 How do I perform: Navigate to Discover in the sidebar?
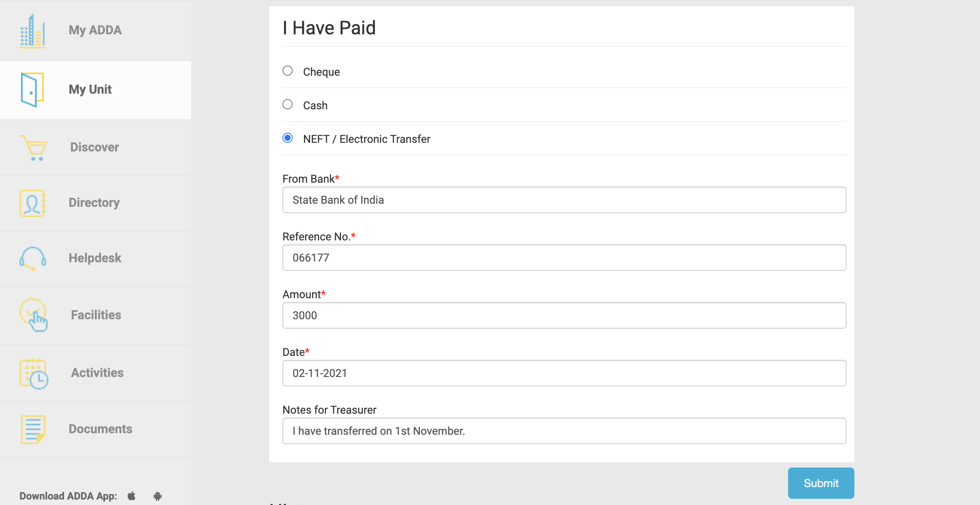(94, 148)
